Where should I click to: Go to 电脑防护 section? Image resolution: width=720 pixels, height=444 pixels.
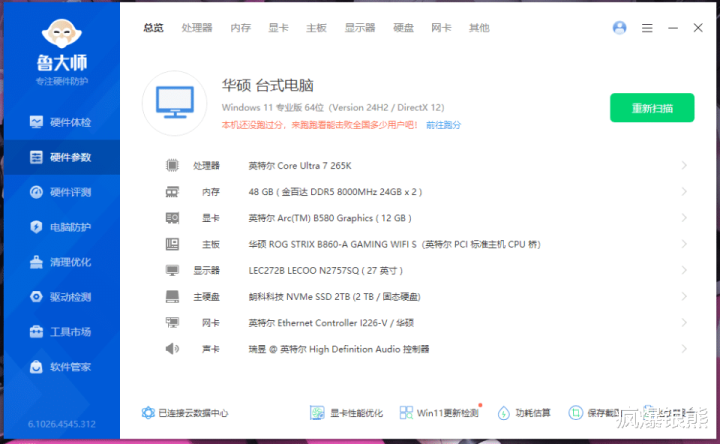click(x=62, y=227)
